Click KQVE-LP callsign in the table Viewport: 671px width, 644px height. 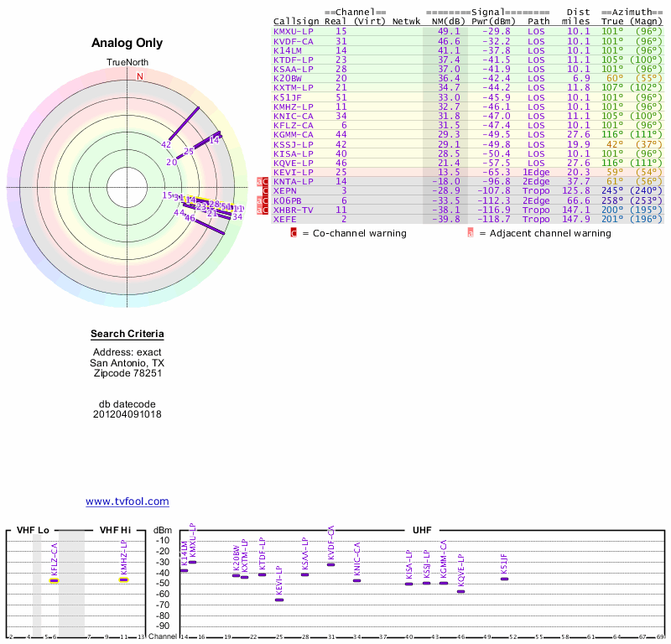(x=293, y=163)
